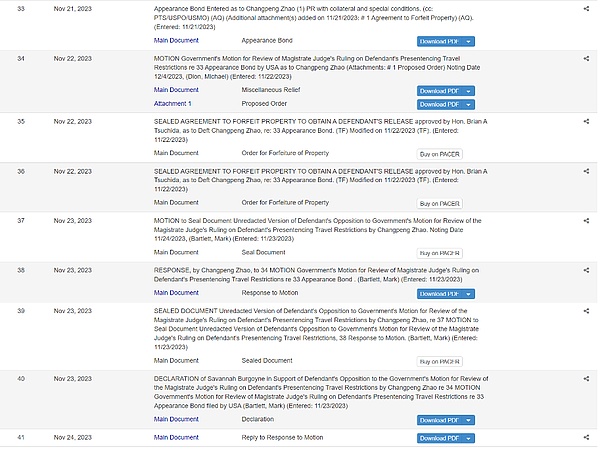This screenshot has height=449, width=600.
Task: Buy entry 39 Sealed Document on PACER
Action: 440,361
